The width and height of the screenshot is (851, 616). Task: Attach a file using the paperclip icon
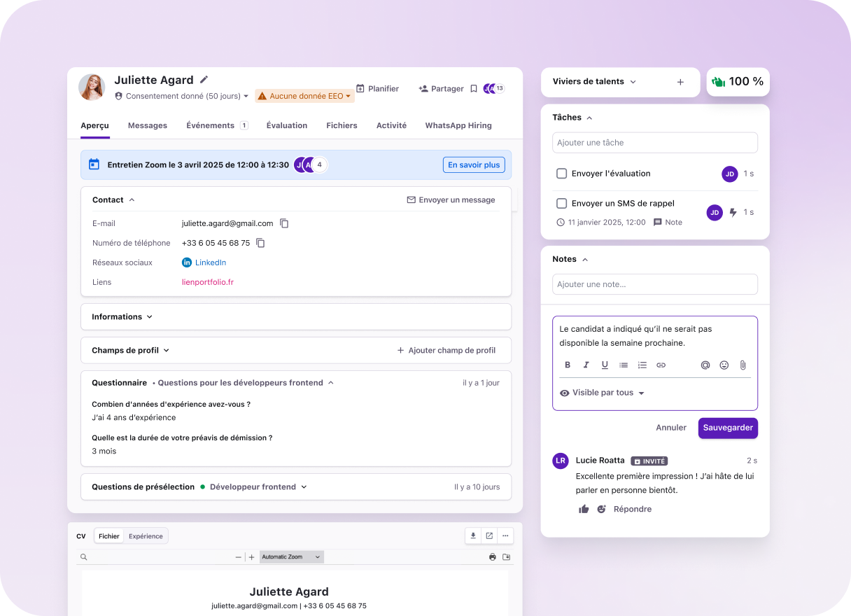743,365
